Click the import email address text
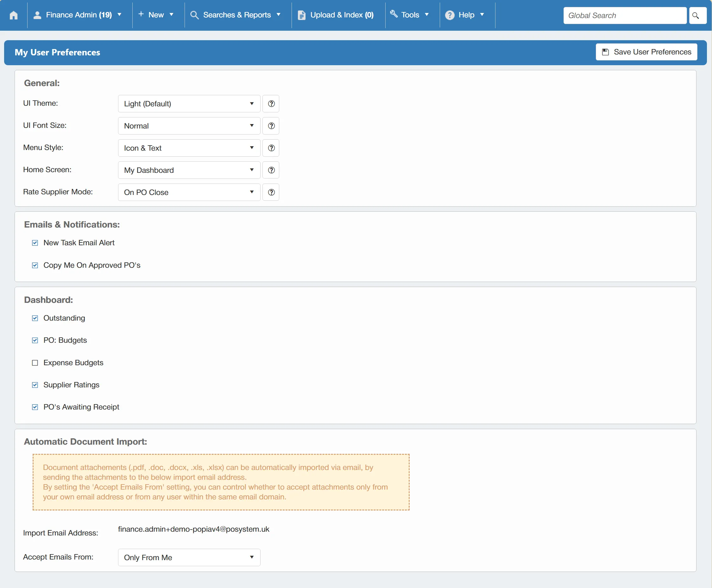The height and width of the screenshot is (588, 712). pyautogui.click(x=193, y=529)
